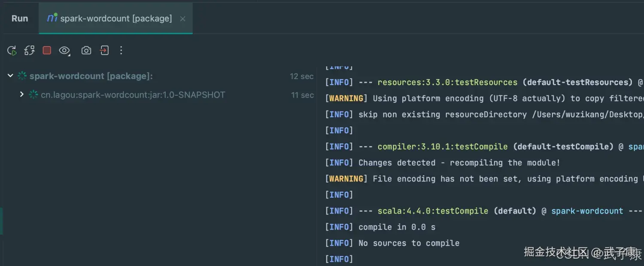Collapse the spark-wordcount [package] tree node
The image size is (644, 266).
(10, 76)
